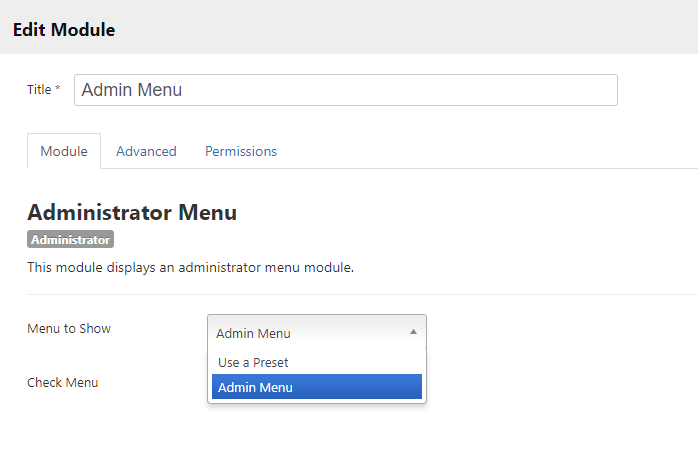This screenshot has height=461, width=698.
Task: Collapse the Menu to Show dropdown arrow
Action: pyautogui.click(x=414, y=332)
